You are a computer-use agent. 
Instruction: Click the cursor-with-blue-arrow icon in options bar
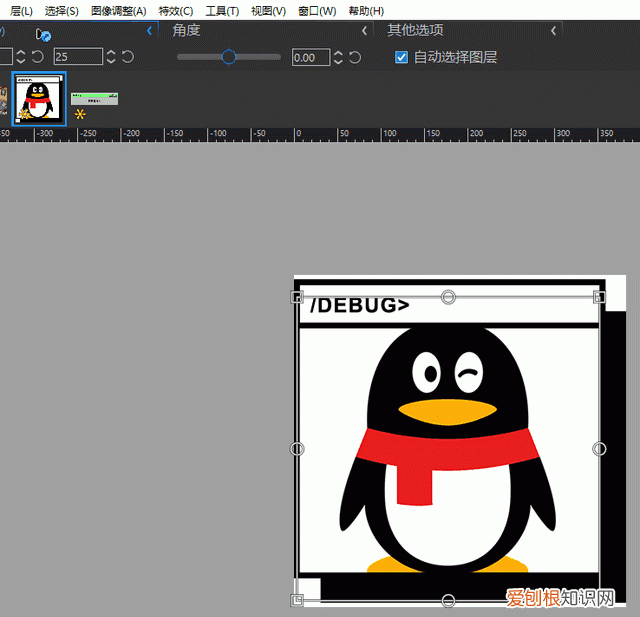coord(43,35)
